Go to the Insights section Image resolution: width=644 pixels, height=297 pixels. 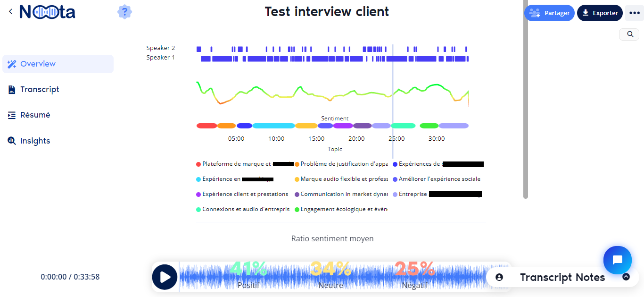(x=35, y=141)
